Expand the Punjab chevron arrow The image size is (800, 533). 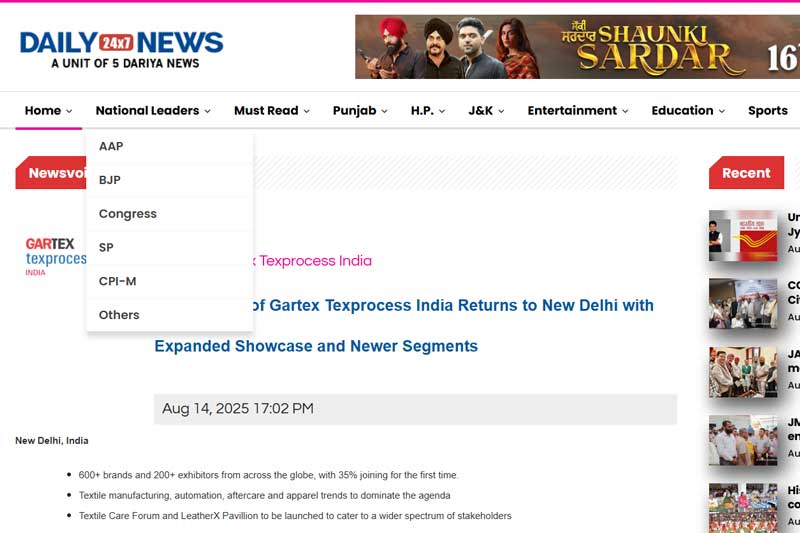click(384, 111)
